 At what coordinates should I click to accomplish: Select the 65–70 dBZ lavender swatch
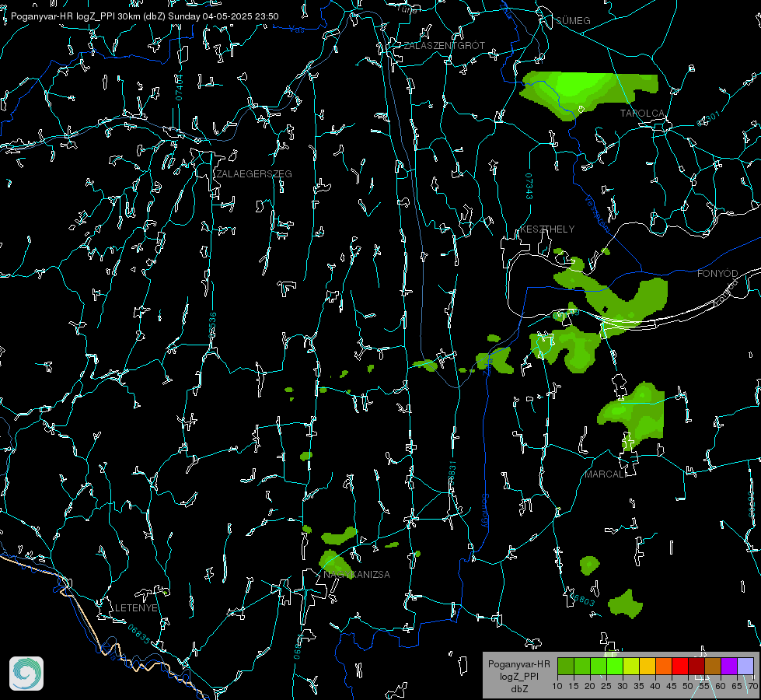745,666
